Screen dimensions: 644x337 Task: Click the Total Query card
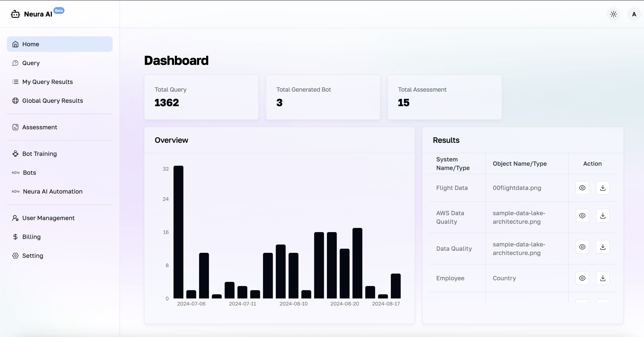coord(201,97)
